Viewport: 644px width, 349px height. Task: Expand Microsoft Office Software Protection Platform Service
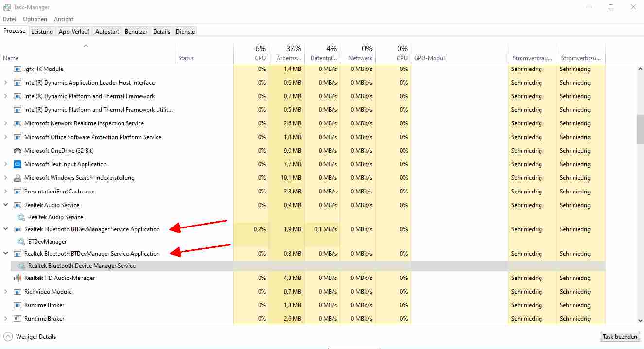click(6, 137)
